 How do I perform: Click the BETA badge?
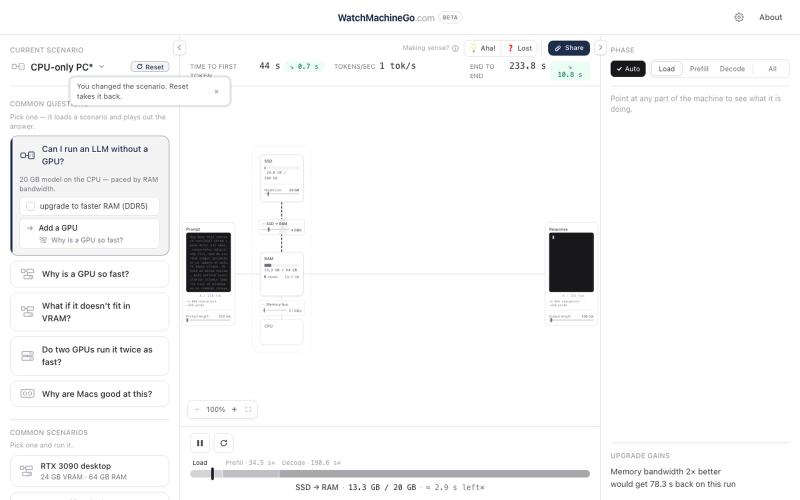pos(450,17)
